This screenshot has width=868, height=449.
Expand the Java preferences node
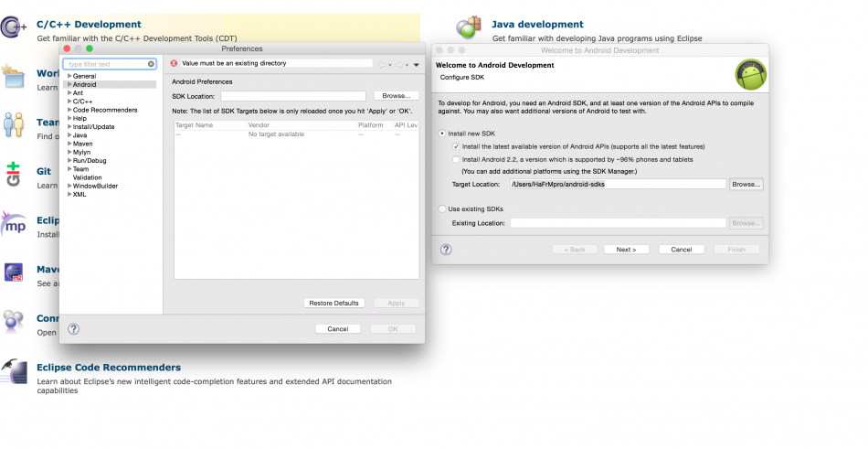click(x=69, y=135)
